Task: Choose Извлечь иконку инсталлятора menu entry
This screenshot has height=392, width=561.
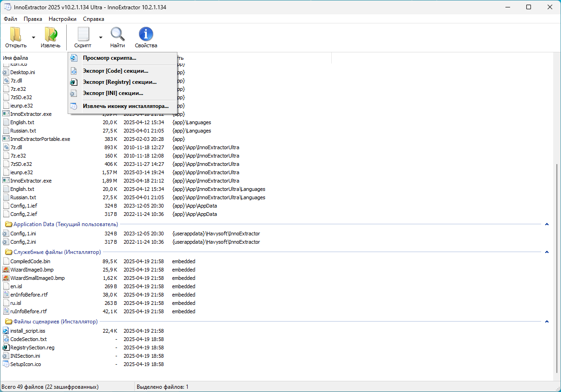Action: [123, 106]
